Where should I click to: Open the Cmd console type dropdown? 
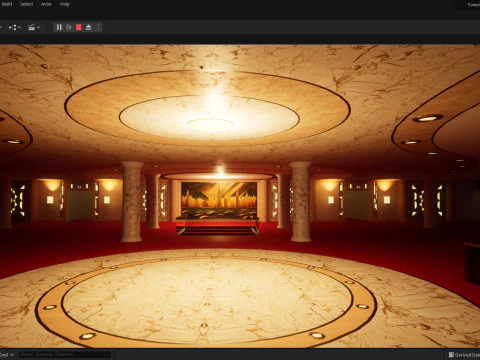[7, 355]
